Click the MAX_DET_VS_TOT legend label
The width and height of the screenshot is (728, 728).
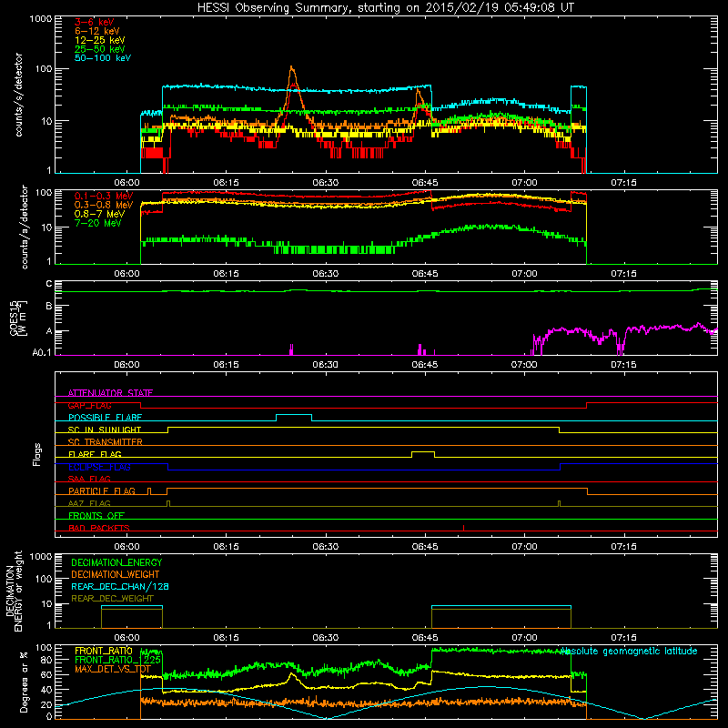(x=112, y=669)
